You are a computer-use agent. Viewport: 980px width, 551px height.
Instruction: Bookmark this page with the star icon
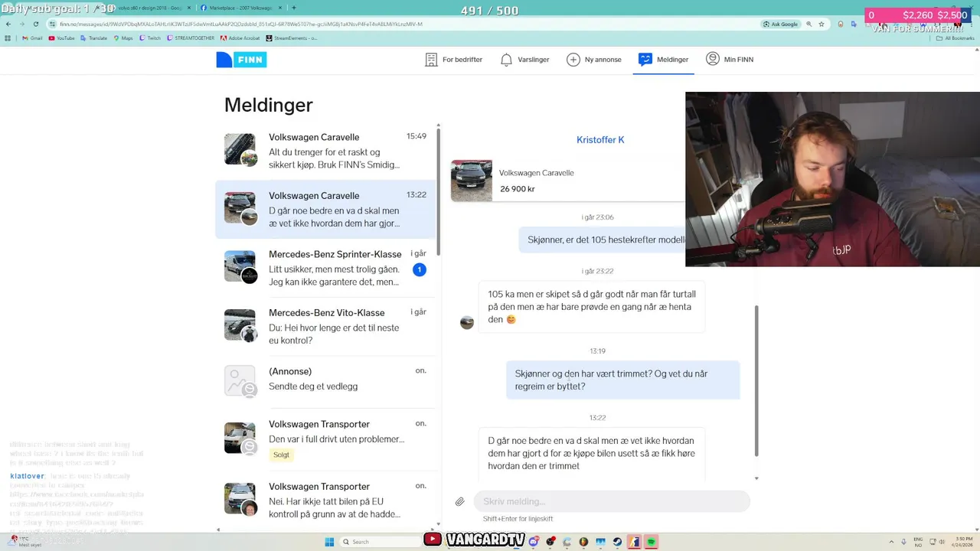point(822,24)
